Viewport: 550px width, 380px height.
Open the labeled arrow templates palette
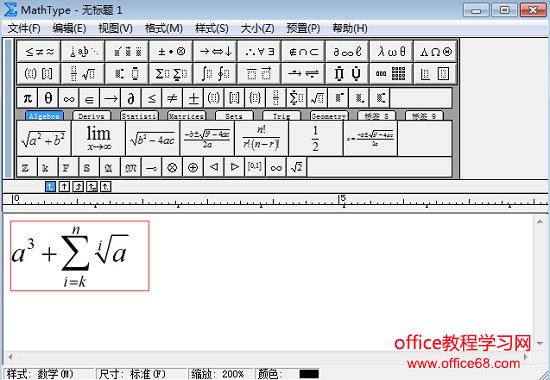[x=303, y=74]
